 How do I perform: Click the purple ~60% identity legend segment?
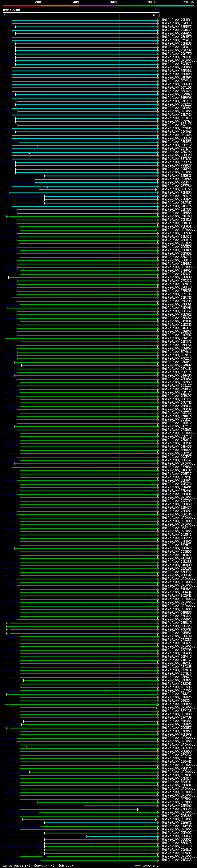98,6
